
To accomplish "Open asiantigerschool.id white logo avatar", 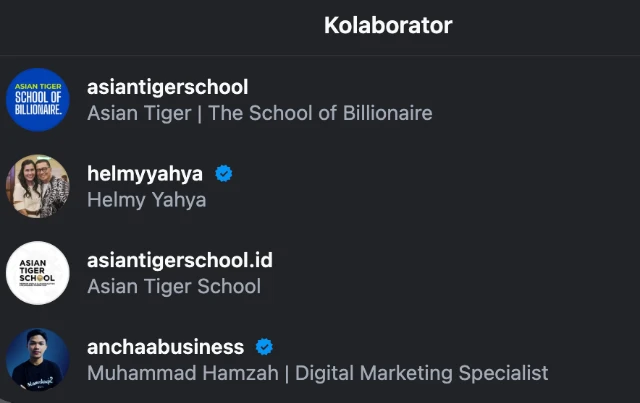I will coord(38,272).
